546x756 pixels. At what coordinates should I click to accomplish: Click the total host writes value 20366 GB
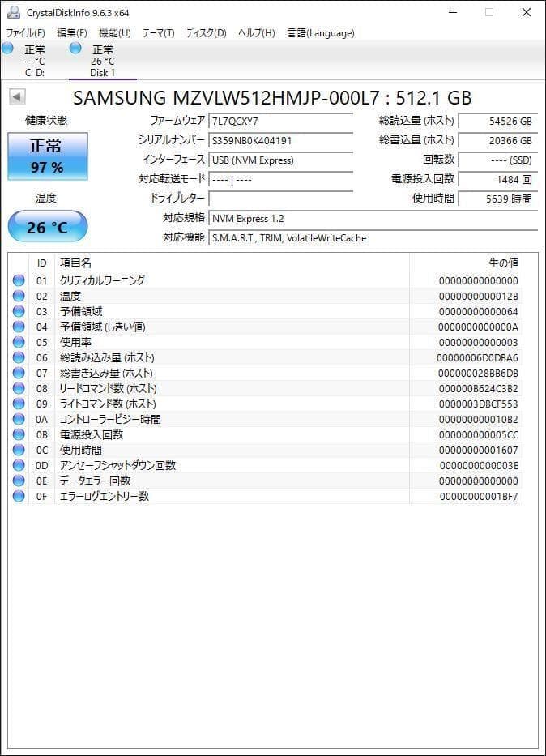(497, 141)
